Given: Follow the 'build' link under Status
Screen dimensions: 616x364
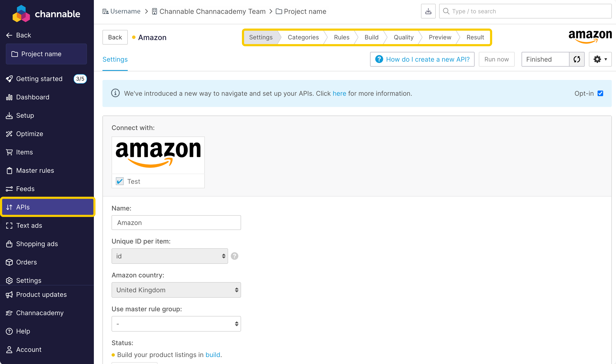Looking at the screenshot, I should coord(213,355).
